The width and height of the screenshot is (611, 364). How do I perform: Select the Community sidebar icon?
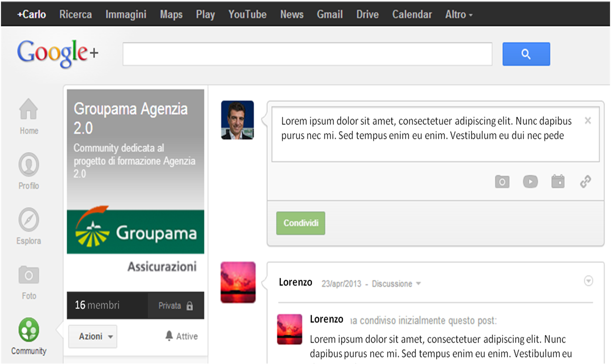tap(29, 337)
